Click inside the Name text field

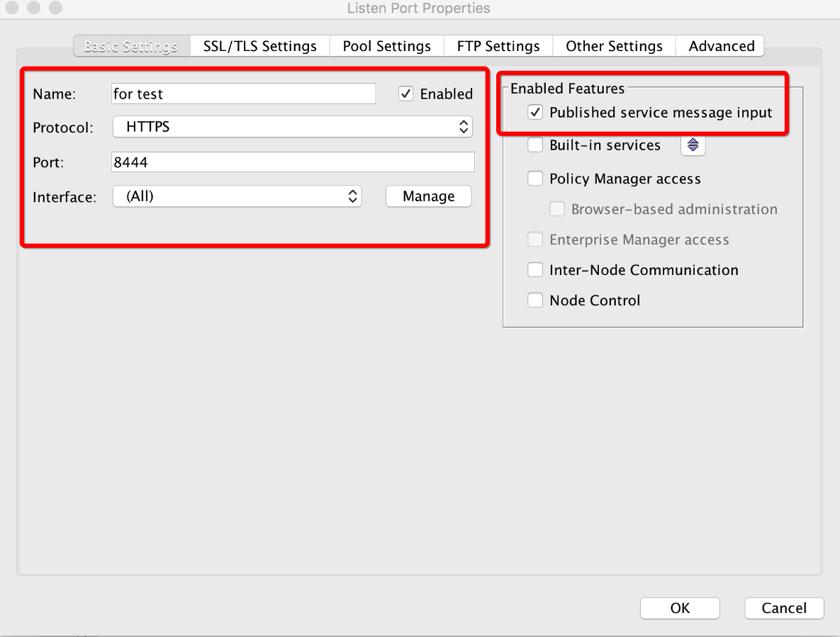pos(243,93)
